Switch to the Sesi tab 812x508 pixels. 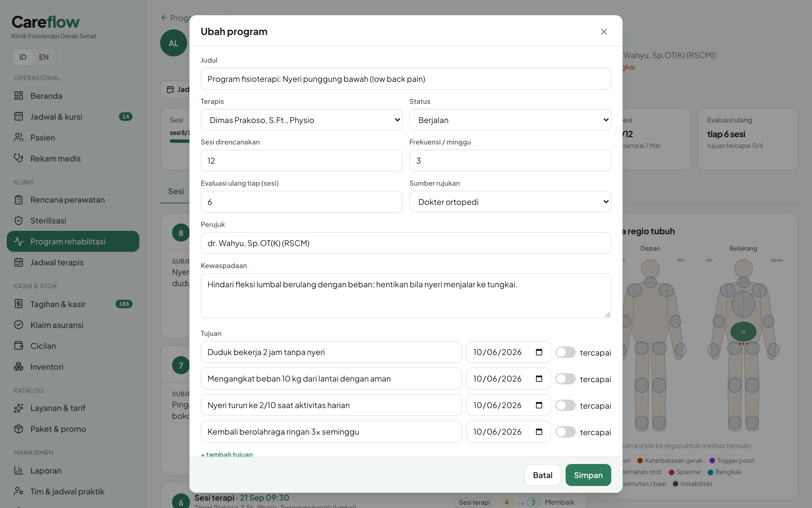click(x=176, y=192)
